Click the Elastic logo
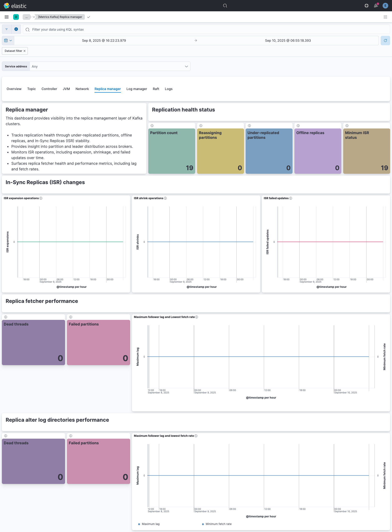 pyautogui.click(x=15, y=6)
